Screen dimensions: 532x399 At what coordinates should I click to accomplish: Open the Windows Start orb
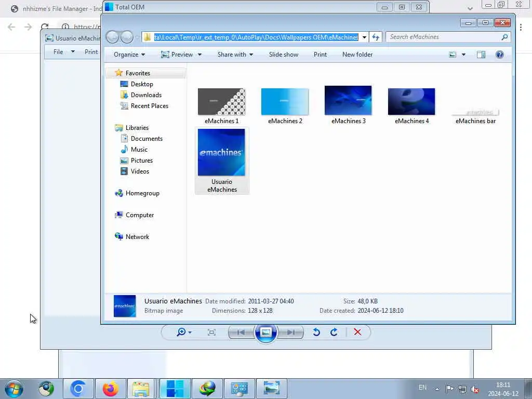[14, 389]
